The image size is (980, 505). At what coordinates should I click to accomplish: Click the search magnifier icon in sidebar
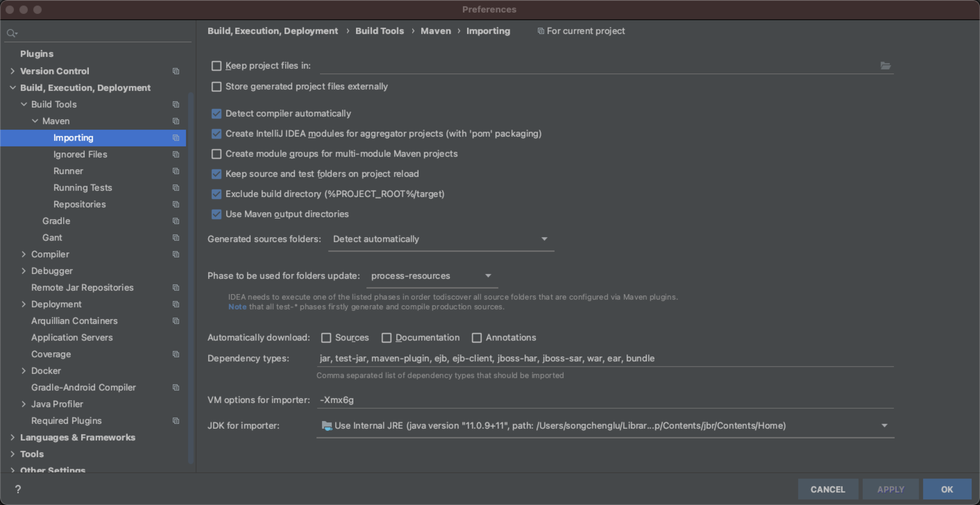(11, 33)
